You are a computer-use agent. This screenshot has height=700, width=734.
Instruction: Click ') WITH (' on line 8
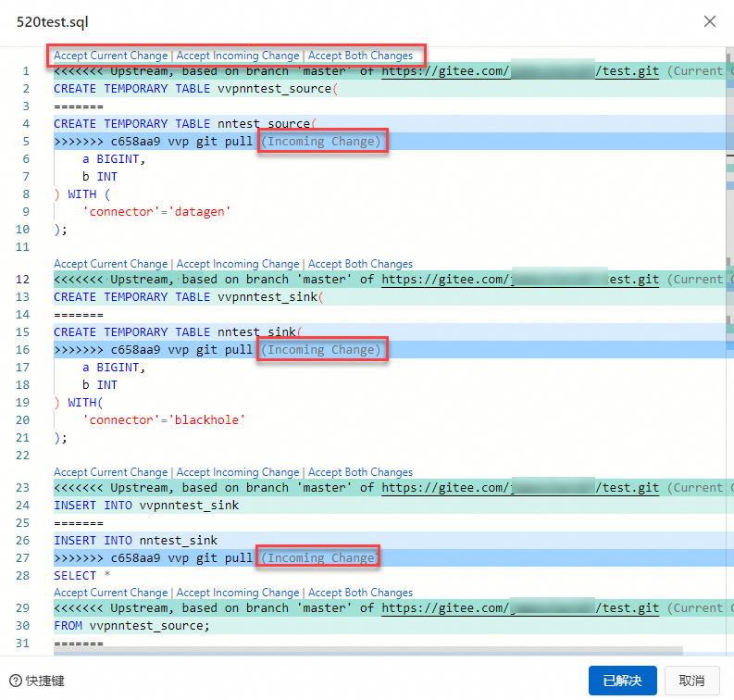pos(82,194)
